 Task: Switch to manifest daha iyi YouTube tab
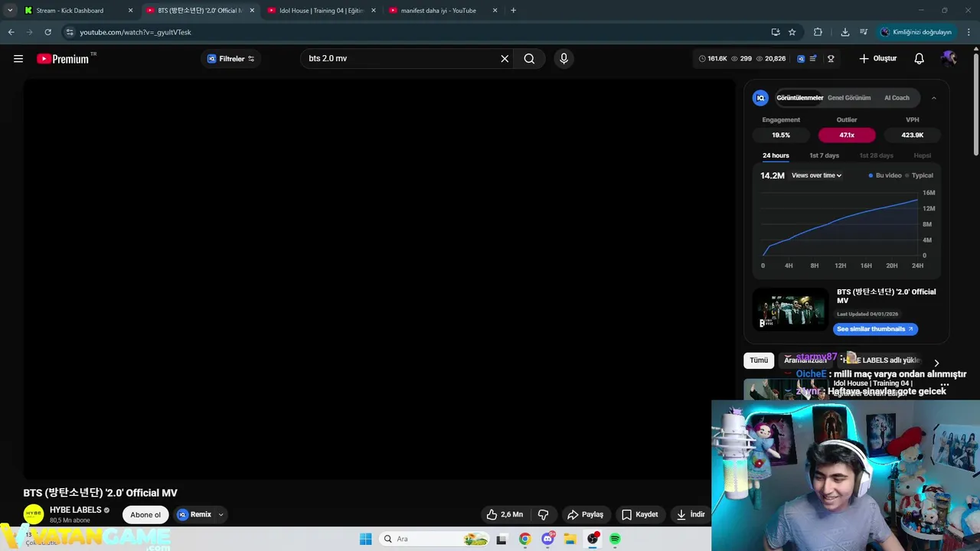pos(443,11)
